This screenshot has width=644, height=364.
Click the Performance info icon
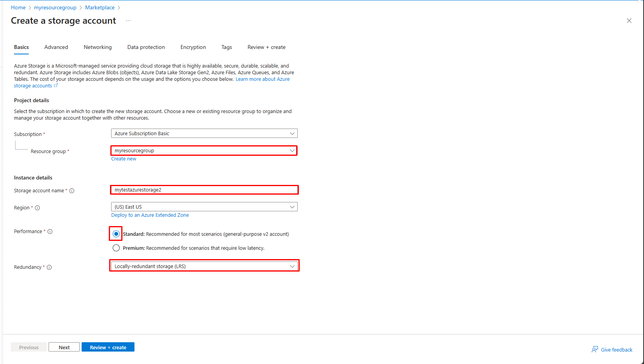tap(50, 232)
